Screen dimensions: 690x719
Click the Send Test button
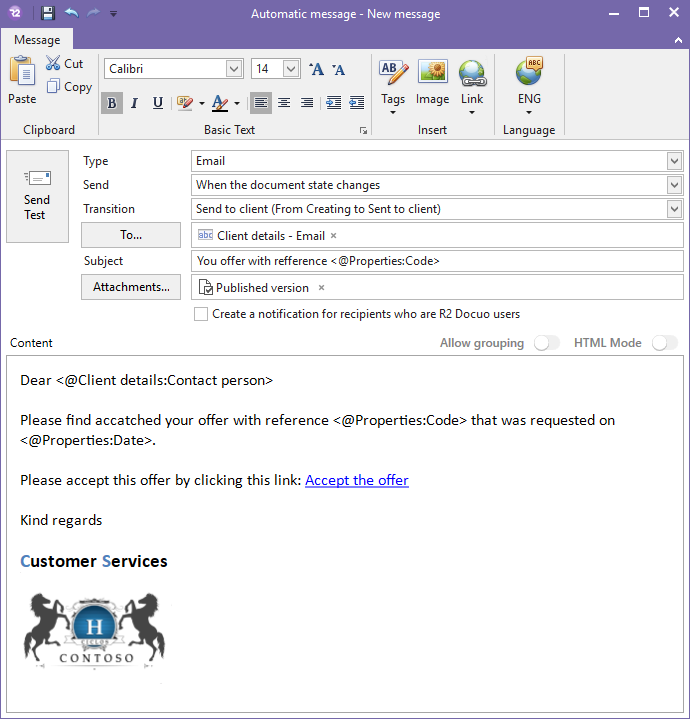pyautogui.click(x=37, y=196)
